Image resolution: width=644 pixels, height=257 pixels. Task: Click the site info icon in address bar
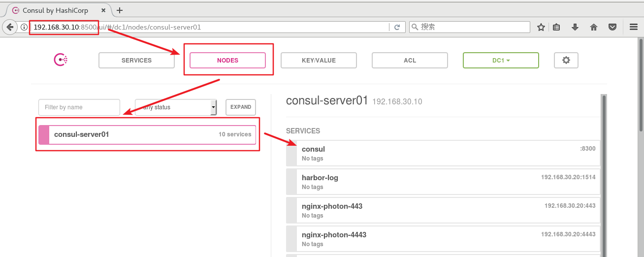click(x=24, y=27)
